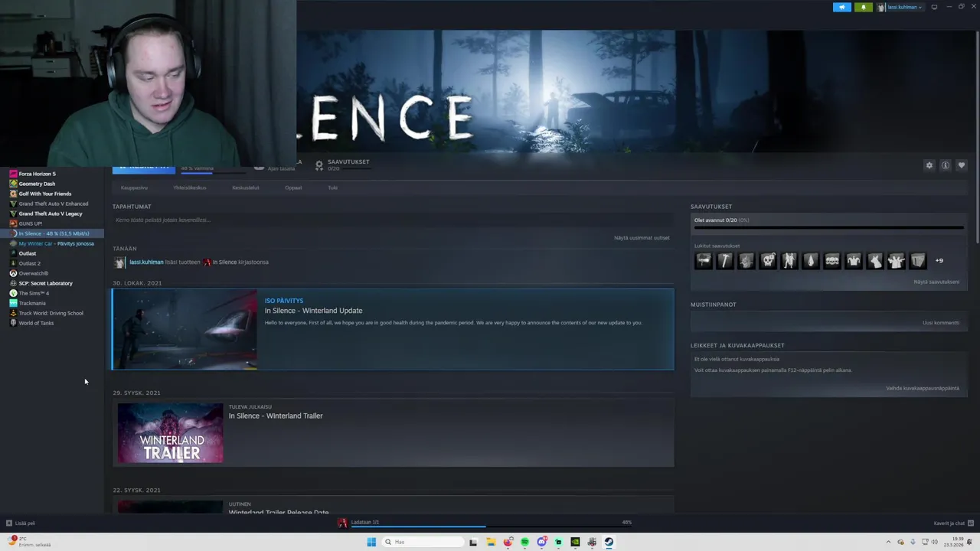Viewport: 980px width, 551px height.
Task: Select GUNS UP! in the game list
Action: coord(30,223)
